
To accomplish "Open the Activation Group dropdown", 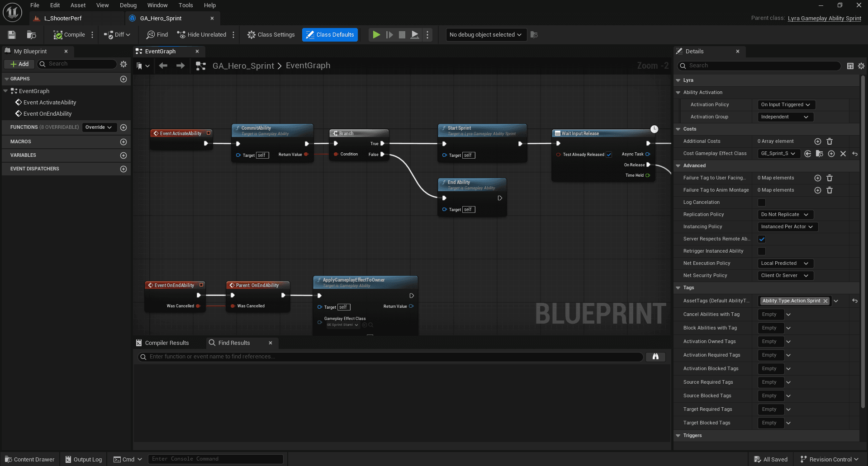I will 785,117.
